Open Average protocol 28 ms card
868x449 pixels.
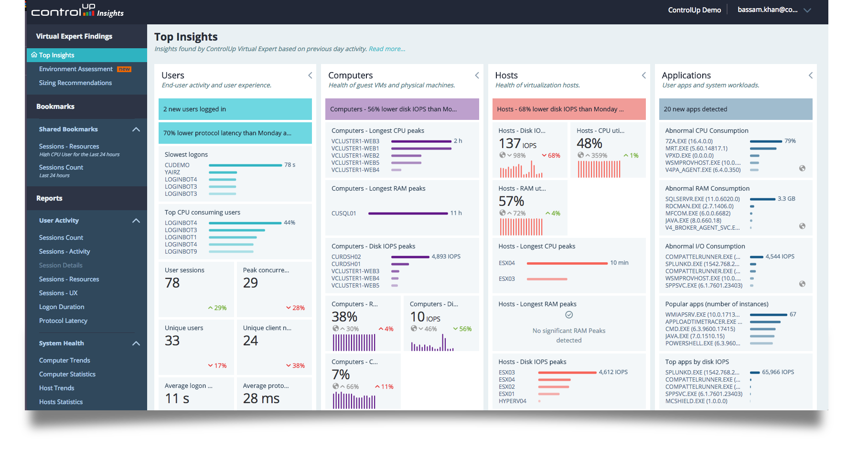[274, 394]
